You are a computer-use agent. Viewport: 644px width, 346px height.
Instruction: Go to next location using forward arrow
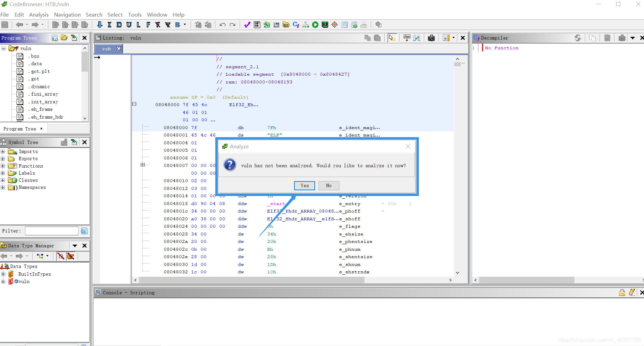(35, 25)
